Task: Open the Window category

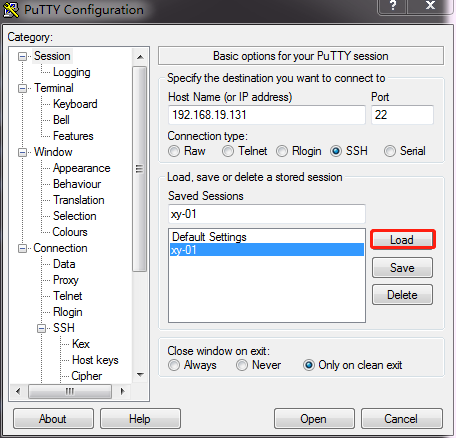Action: pyautogui.click(x=53, y=152)
